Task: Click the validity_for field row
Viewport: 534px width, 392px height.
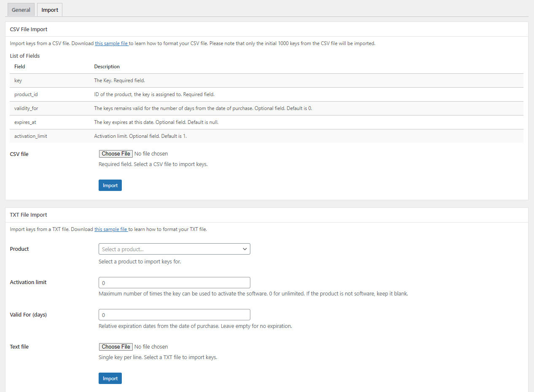Action: coord(266,108)
